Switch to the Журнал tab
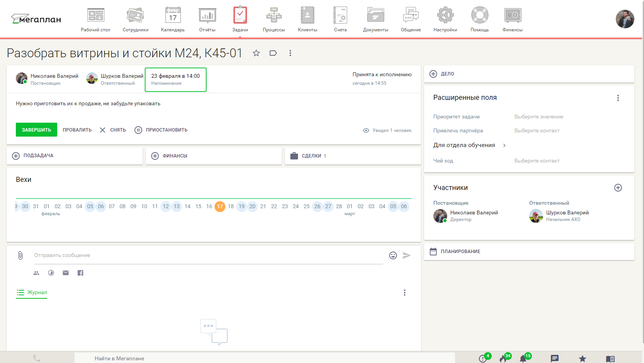Screen dimensions: 644x363 [x=32, y=293]
